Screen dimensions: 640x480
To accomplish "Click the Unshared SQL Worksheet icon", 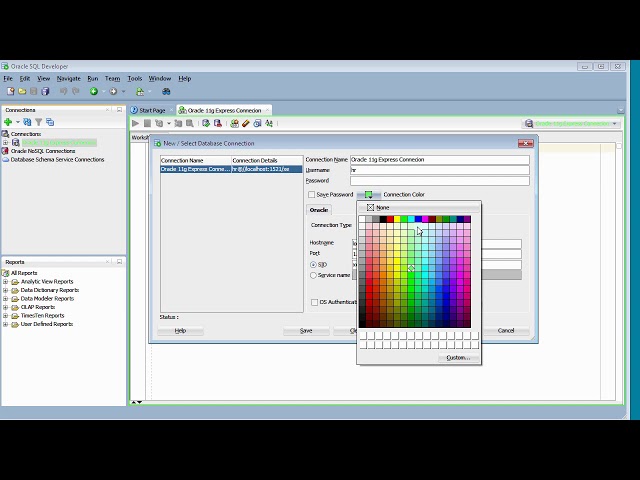I will [234, 123].
